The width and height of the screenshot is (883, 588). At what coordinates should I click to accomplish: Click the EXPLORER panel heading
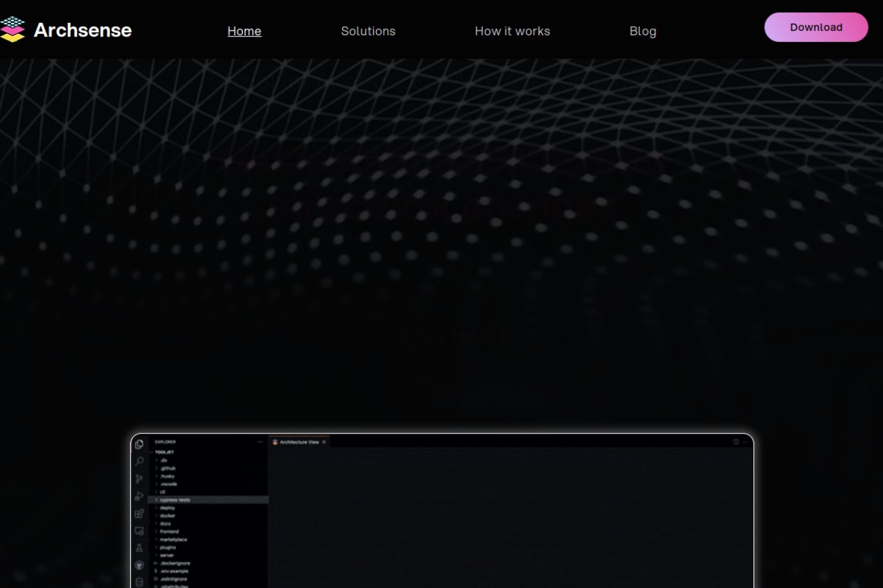coord(166,442)
